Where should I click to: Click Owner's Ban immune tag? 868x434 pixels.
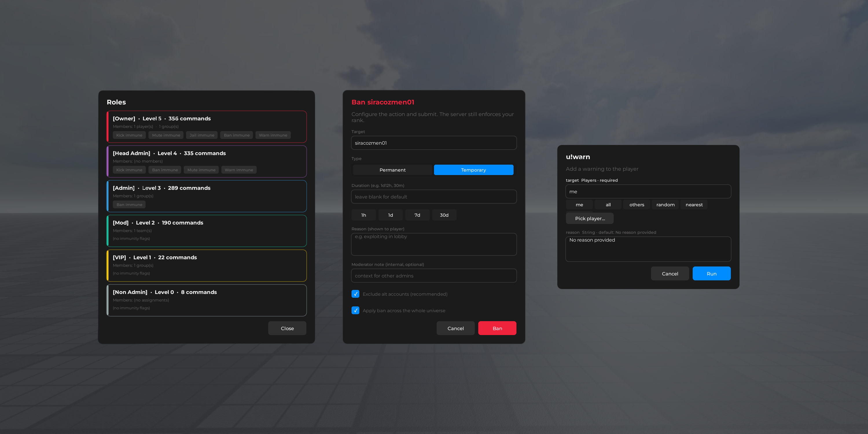(237, 135)
